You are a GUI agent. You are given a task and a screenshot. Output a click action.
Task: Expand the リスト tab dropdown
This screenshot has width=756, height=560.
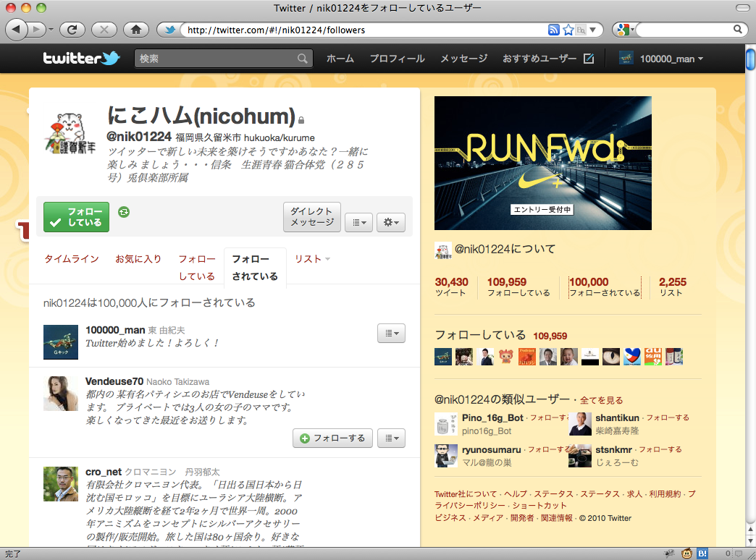click(328, 259)
